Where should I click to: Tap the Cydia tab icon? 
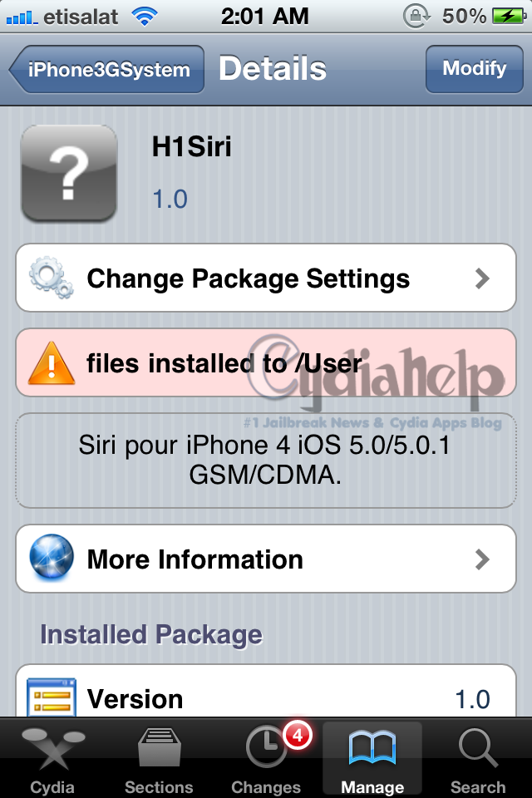pyautogui.click(x=52, y=748)
